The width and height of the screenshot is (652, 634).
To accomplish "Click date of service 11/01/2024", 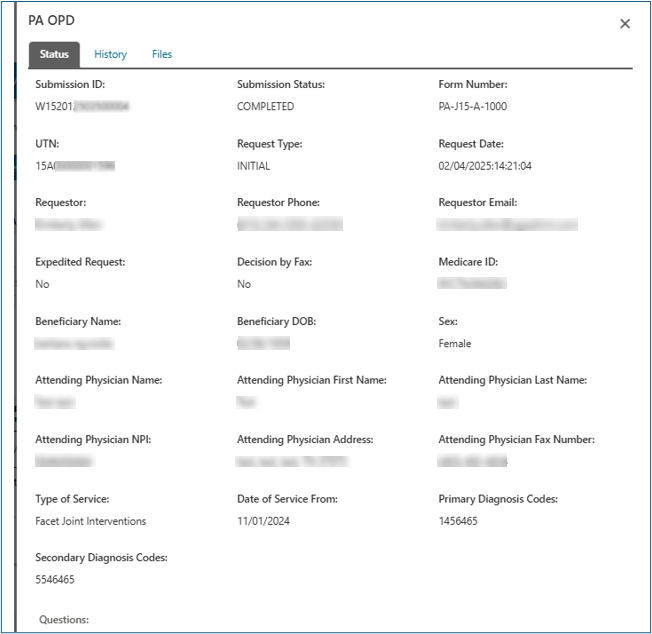I will [263, 521].
